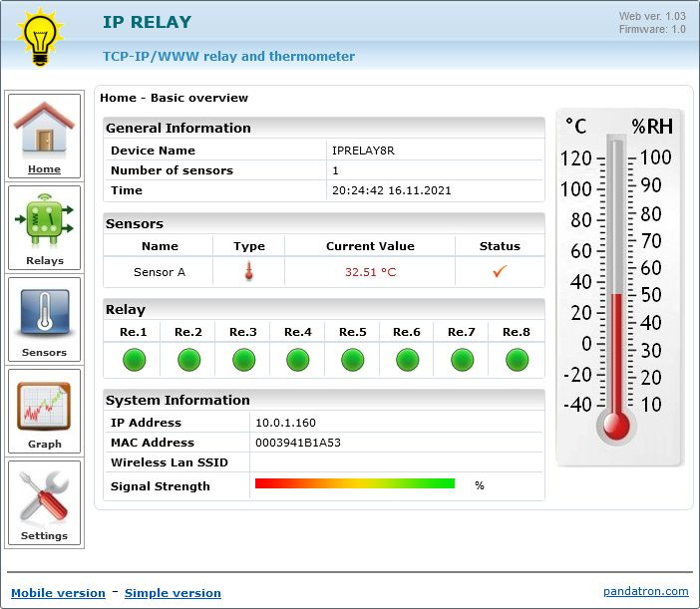This screenshot has width=700, height=609.
Task: Click the Re.8 column header
Action: (x=517, y=332)
